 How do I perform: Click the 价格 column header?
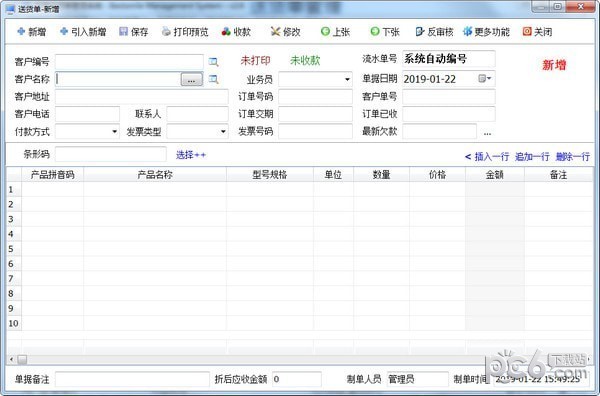coord(437,174)
